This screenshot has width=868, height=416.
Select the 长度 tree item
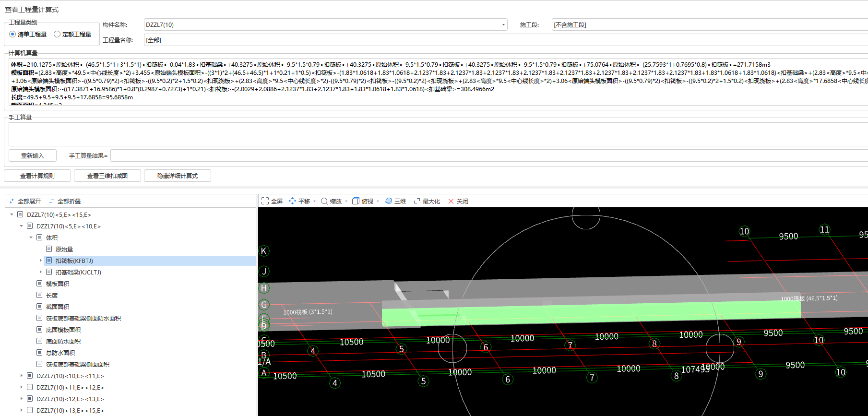(52, 295)
